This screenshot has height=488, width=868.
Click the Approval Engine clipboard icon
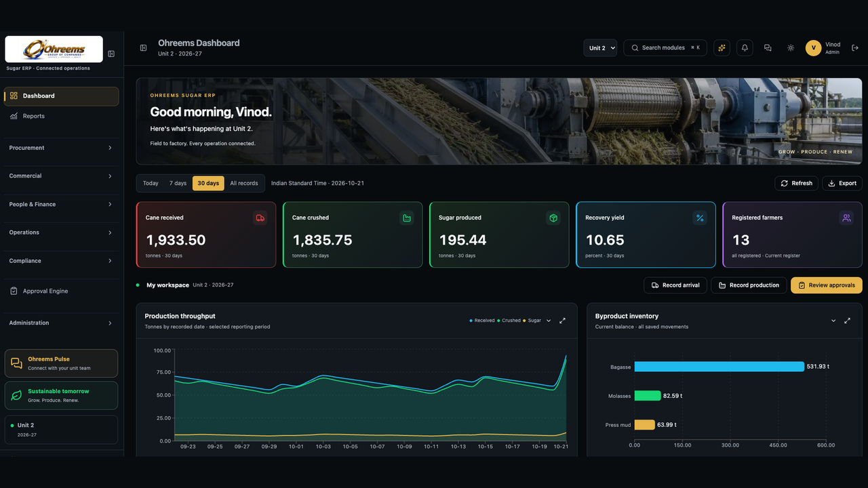14,291
